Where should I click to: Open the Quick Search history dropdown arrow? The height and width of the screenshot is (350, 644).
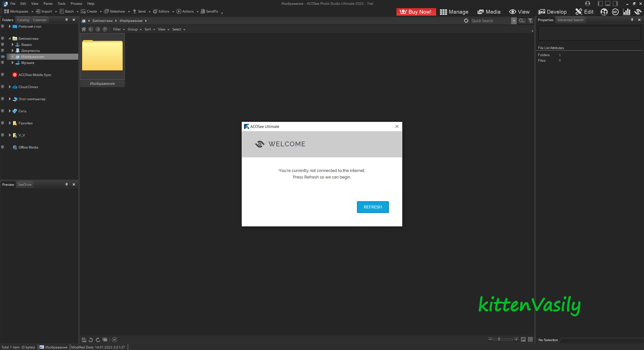coord(514,21)
